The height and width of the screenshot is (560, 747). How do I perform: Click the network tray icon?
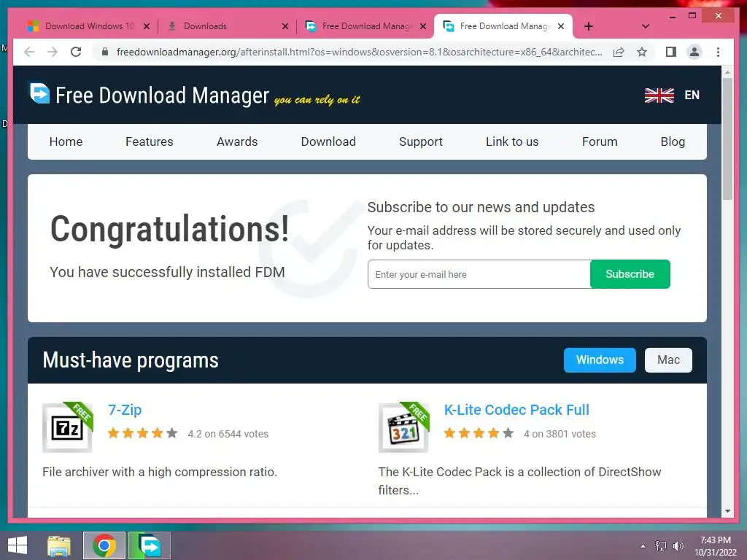coord(661,546)
